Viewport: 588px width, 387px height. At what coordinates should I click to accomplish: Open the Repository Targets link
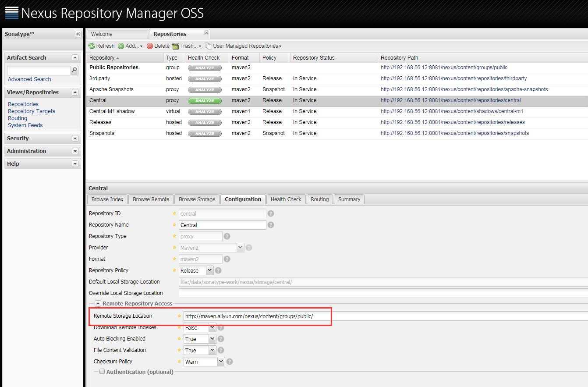(x=32, y=111)
